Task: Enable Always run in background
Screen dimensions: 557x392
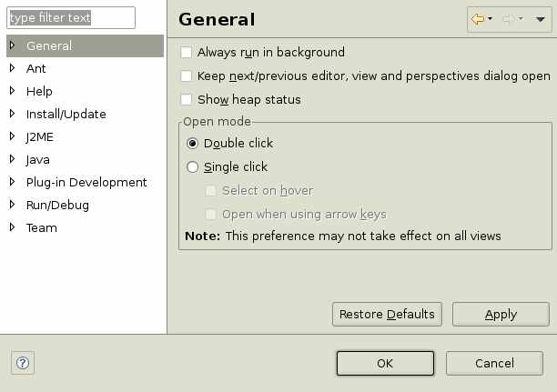Action: click(187, 52)
